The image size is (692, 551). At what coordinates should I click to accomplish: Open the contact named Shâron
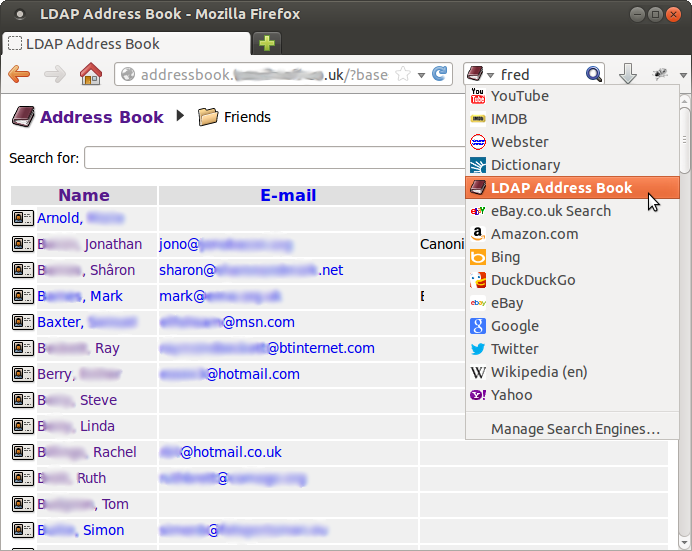tap(86, 270)
